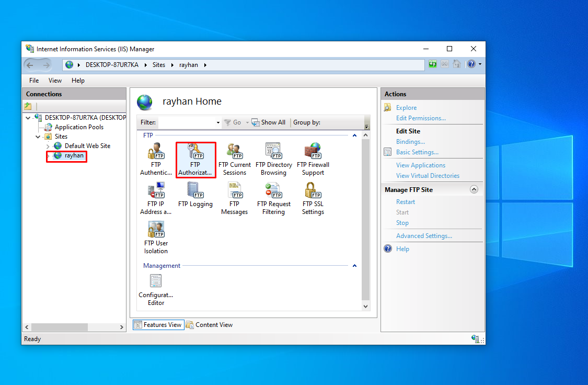The width and height of the screenshot is (588, 385).
Task: Click scroll down arrow in features list
Action: coord(366,307)
